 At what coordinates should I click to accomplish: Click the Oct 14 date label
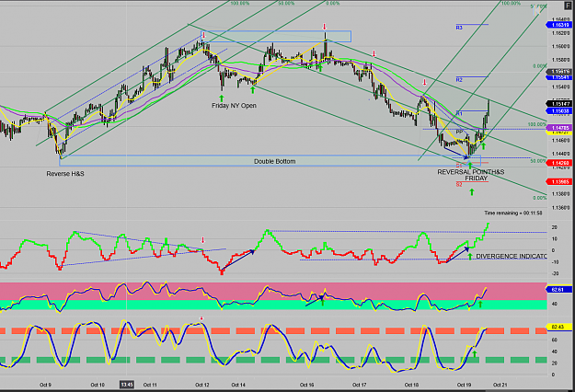tap(238, 385)
